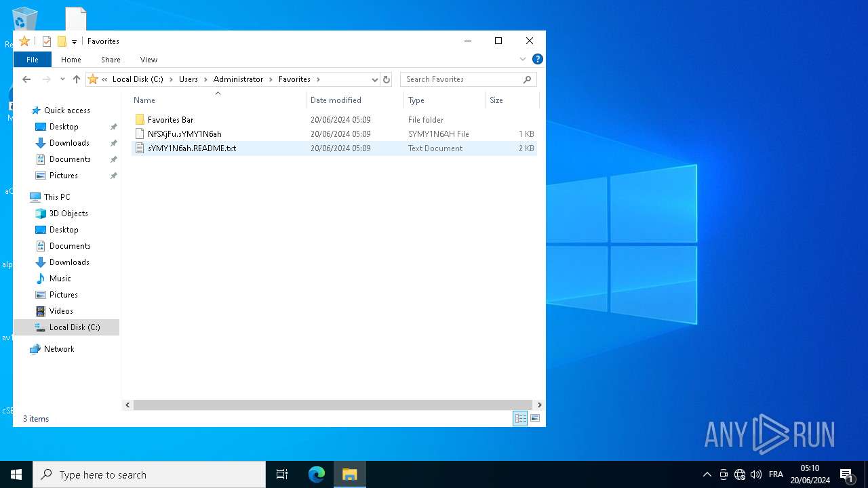The image size is (868, 488).
Task: Open the Customize Quick Access Toolbar dropdown
Action: 74,42
